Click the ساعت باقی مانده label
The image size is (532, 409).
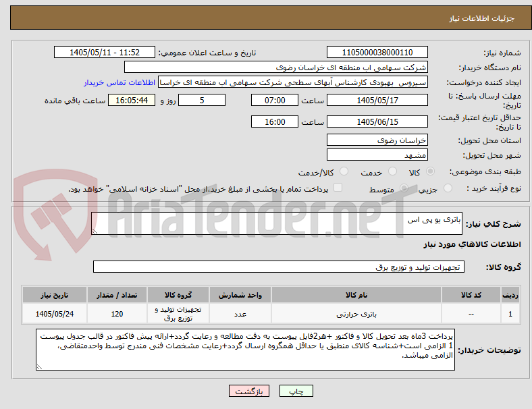click(75, 101)
